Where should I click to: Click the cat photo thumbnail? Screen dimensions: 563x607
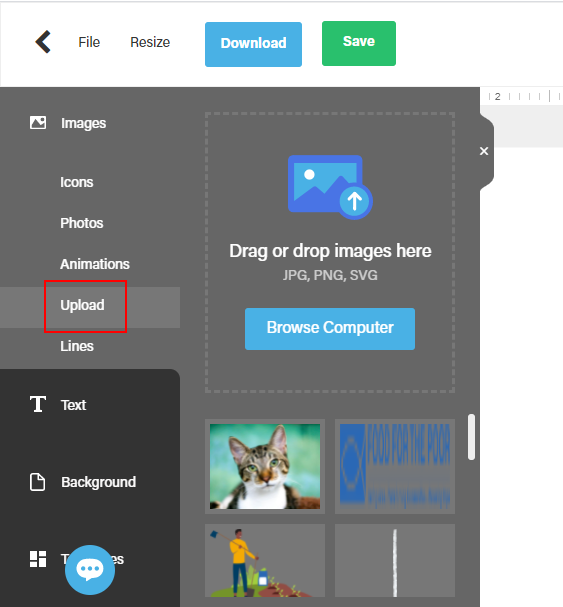point(265,466)
